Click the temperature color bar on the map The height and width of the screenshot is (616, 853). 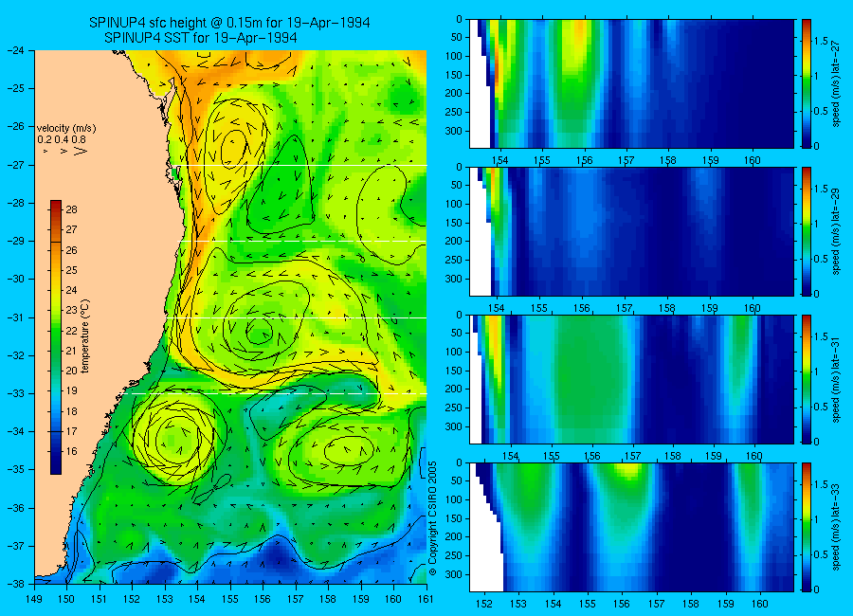(56, 337)
